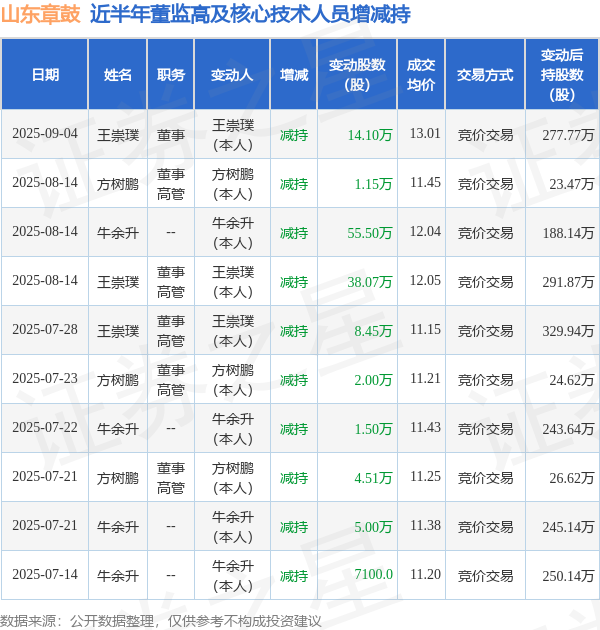
Task: Select the 5.00万 changed shares value
Action: tap(373, 527)
